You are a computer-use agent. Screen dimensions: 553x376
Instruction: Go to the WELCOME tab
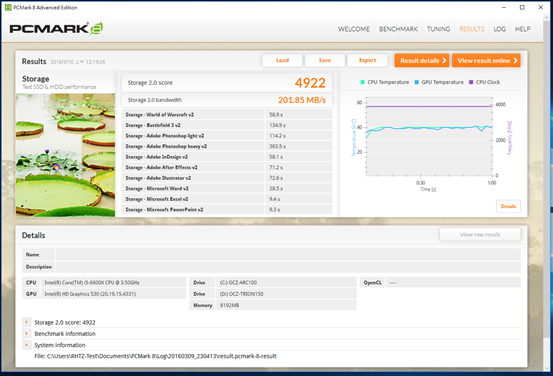coord(354,29)
